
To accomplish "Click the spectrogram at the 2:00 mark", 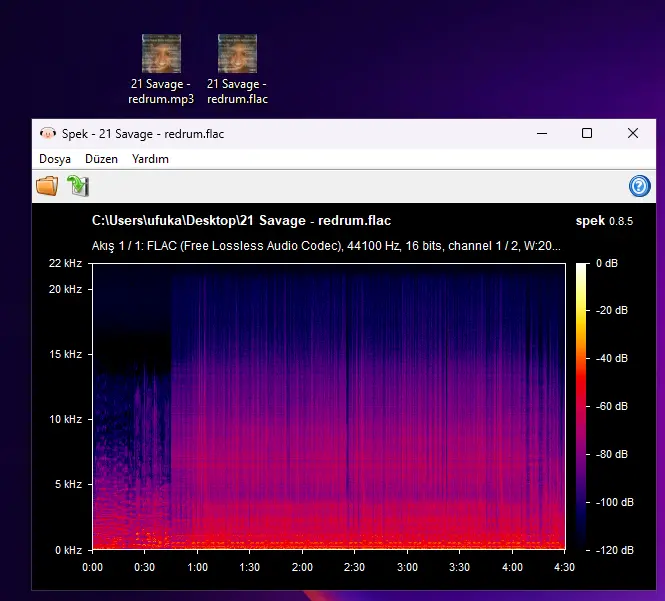I will coord(302,406).
